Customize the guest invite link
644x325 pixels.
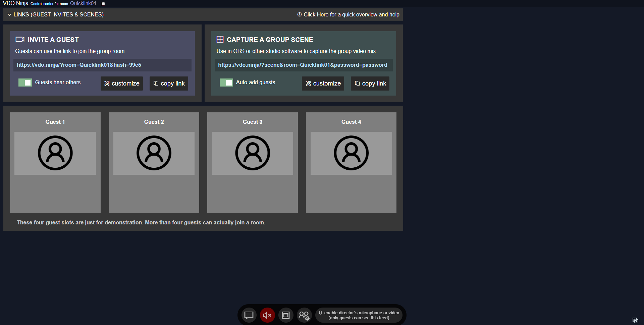(122, 84)
